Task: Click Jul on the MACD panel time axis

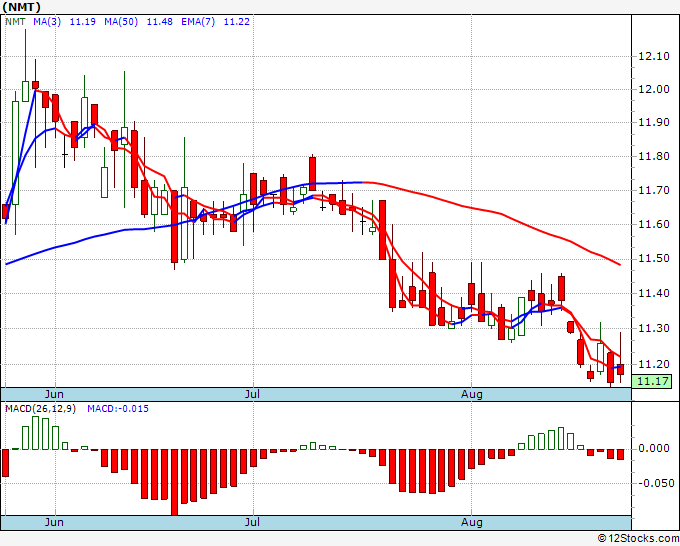Action: pyautogui.click(x=252, y=522)
